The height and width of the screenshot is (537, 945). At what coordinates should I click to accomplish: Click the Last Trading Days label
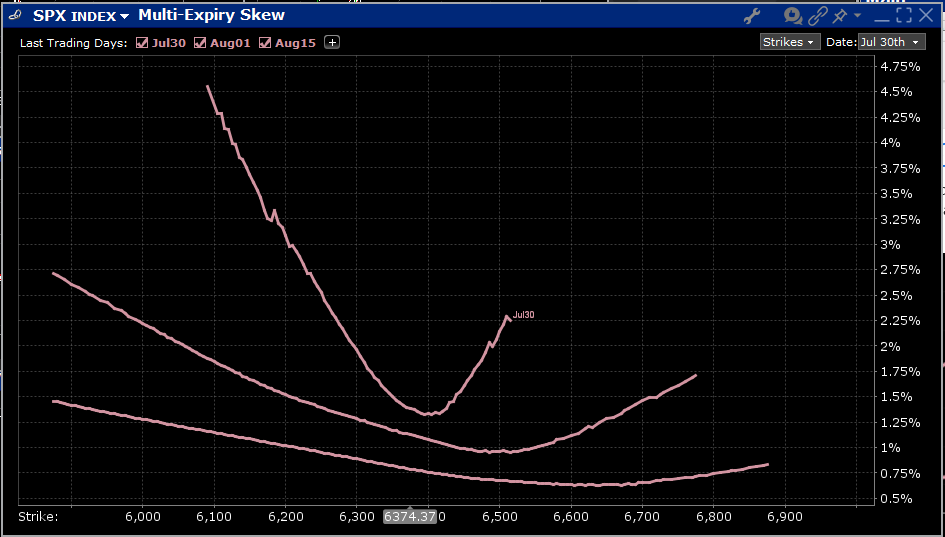point(73,42)
